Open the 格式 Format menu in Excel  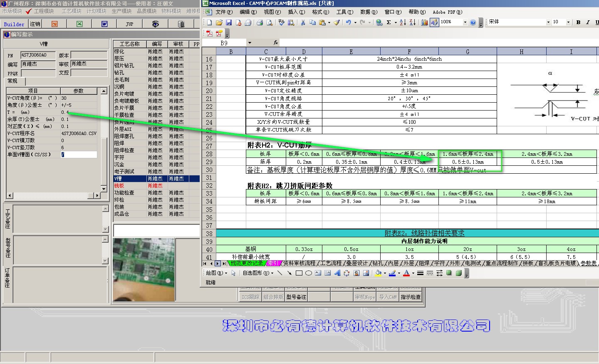click(320, 12)
